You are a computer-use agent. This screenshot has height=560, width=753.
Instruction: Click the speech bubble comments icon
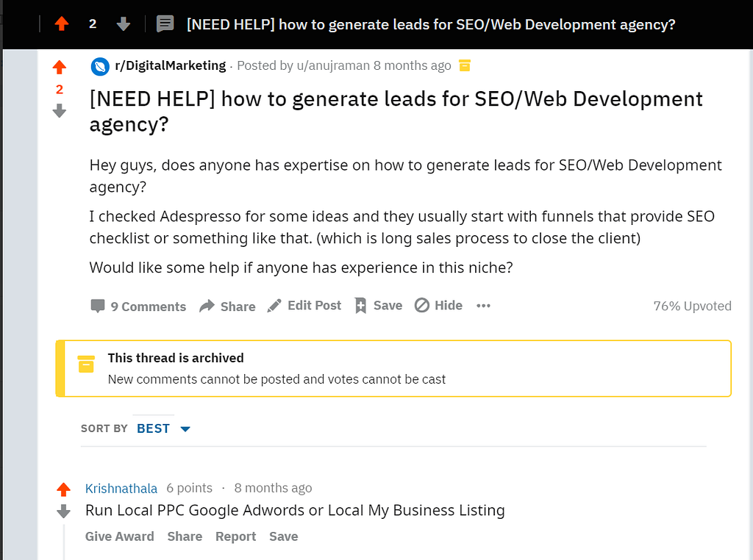click(98, 306)
